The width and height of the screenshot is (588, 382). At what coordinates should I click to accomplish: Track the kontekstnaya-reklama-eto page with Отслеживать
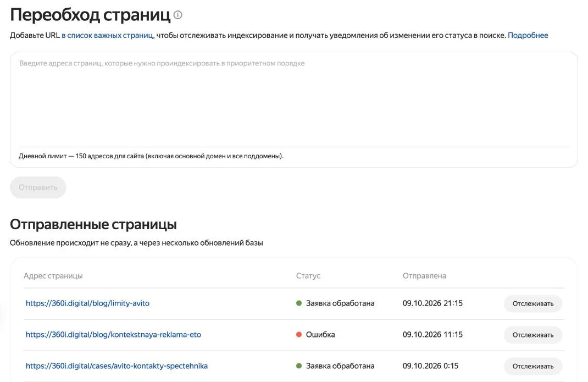click(x=533, y=335)
